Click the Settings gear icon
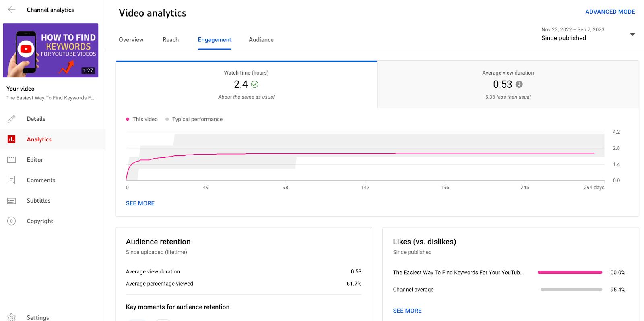644x321 pixels. (12, 317)
